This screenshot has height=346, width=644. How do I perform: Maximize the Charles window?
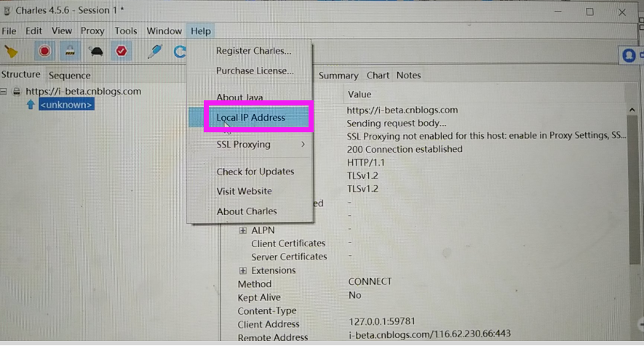[x=589, y=12]
